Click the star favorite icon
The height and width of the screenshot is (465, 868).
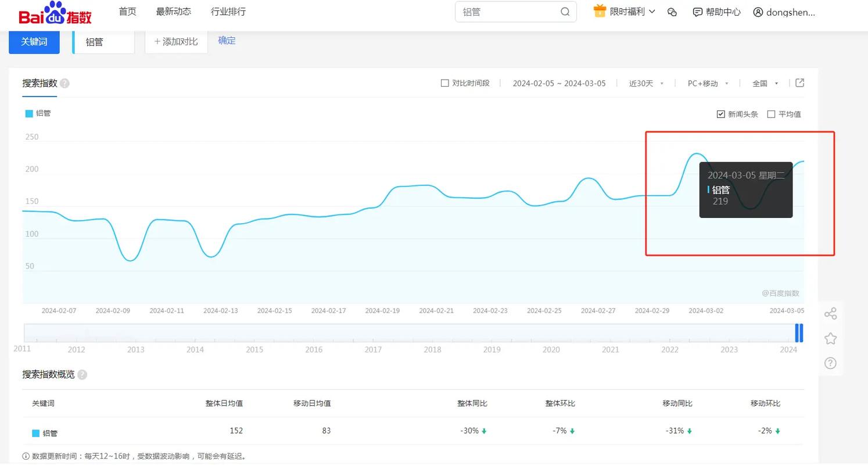coord(830,338)
